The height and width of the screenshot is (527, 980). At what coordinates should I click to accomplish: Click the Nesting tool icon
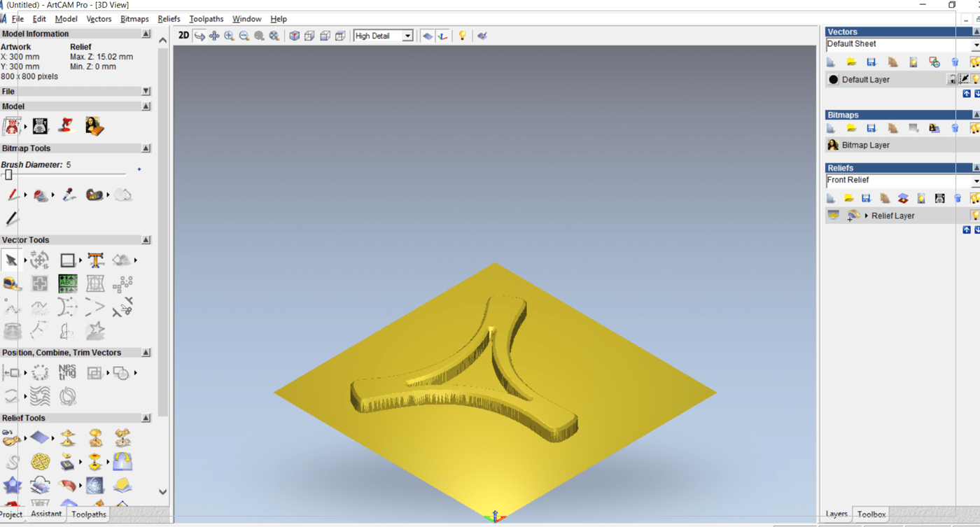click(x=67, y=372)
